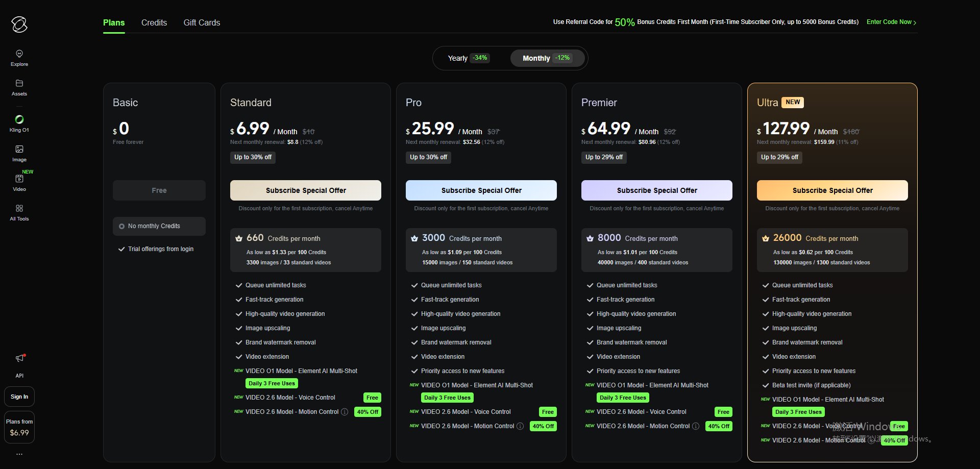Click the info icon beside Standard Motion Control
Screen dimensions: 980x469
pos(345,412)
